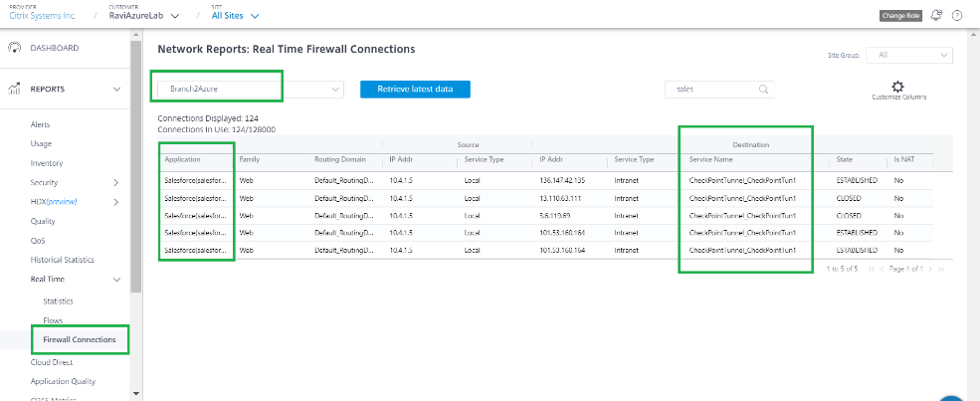Sort by State column header
The image size is (980, 401).
[x=845, y=160]
